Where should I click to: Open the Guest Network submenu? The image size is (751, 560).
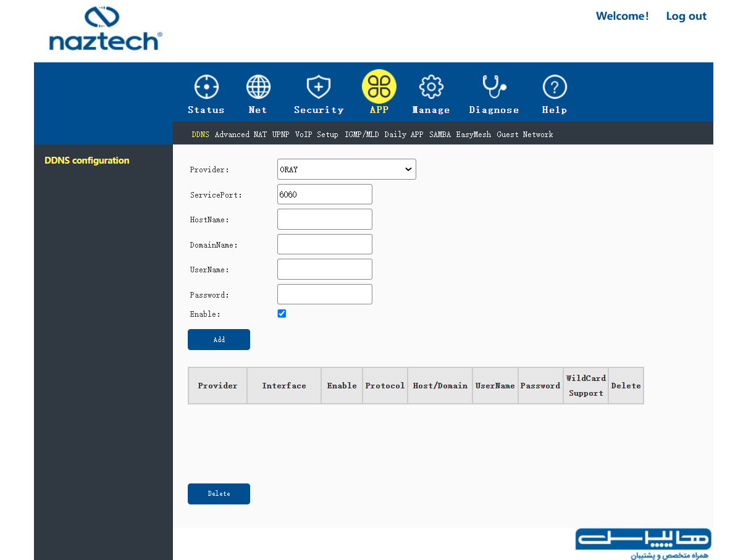click(x=525, y=135)
